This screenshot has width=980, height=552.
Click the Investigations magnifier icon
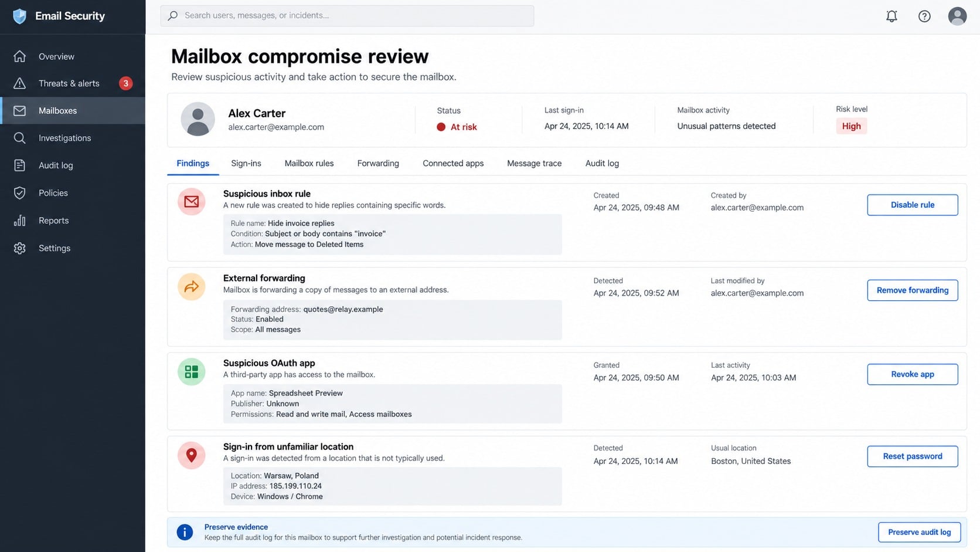coord(20,138)
